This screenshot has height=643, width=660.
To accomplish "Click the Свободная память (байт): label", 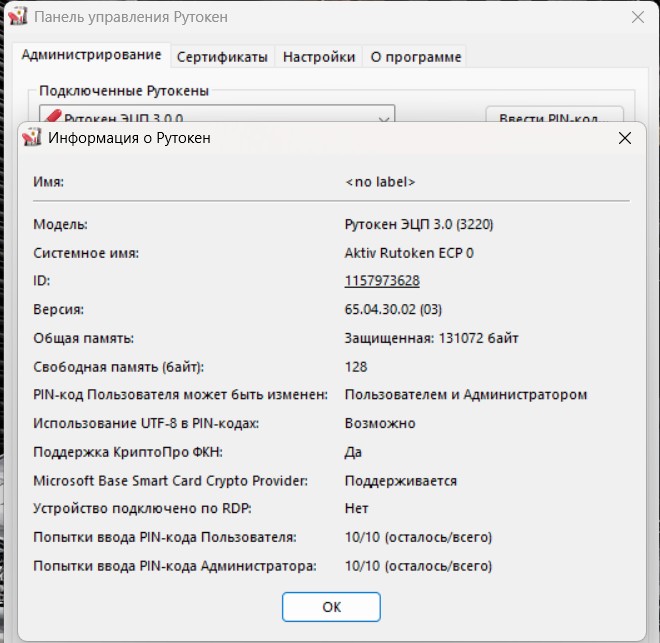I will (x=119, y=367).
